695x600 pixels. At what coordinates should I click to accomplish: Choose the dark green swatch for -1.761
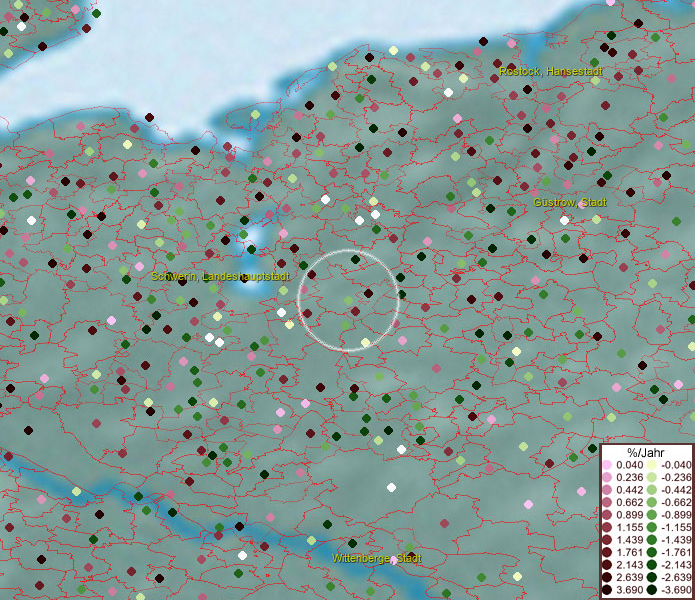pyautogui.click(x=652, y=553)
